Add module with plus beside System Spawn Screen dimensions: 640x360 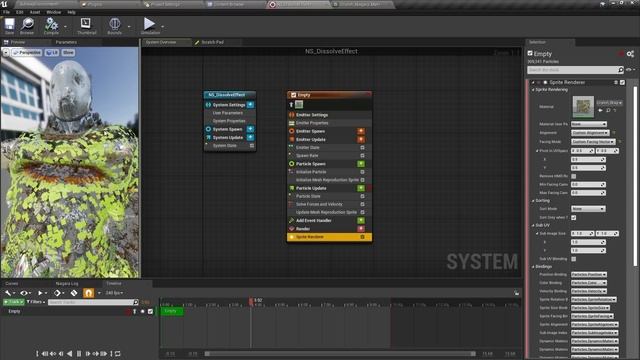[x=250, y=129]
